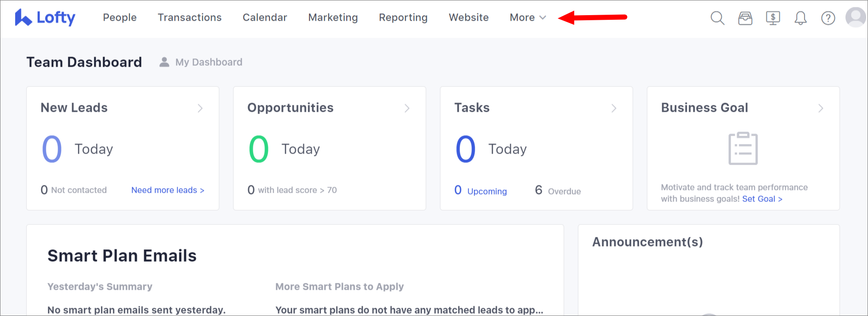868x316 pixels.
Task: Open the People menu
Action: pyautogui.click(x=120, y=17)
